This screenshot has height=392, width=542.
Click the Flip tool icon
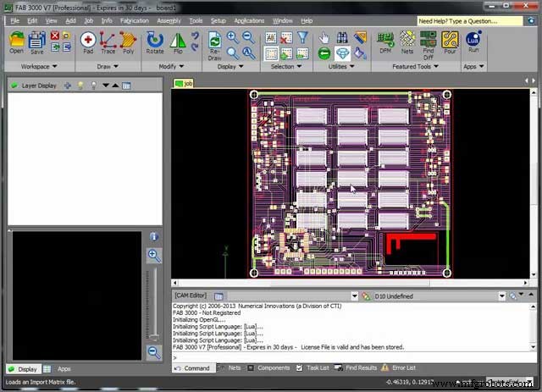[x=178, y=43]
